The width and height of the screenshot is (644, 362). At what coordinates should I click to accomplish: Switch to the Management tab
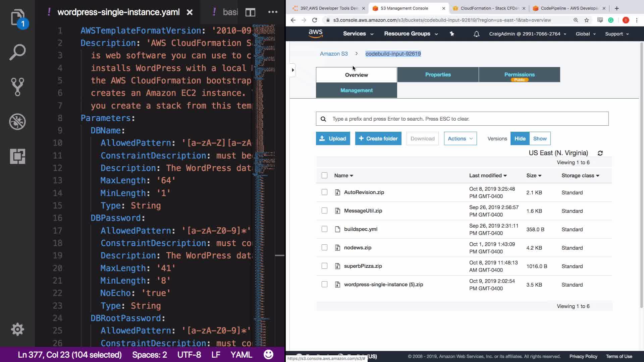(x=356, y=90)
